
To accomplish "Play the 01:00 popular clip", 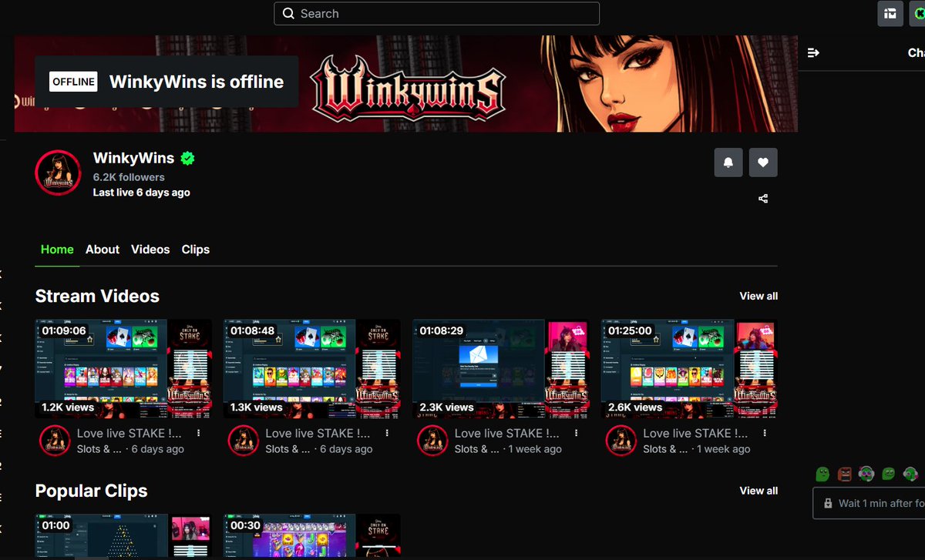I will point(123,537).
